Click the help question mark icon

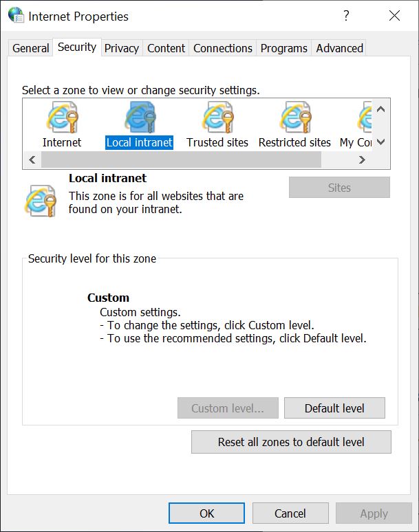[346, 16]
